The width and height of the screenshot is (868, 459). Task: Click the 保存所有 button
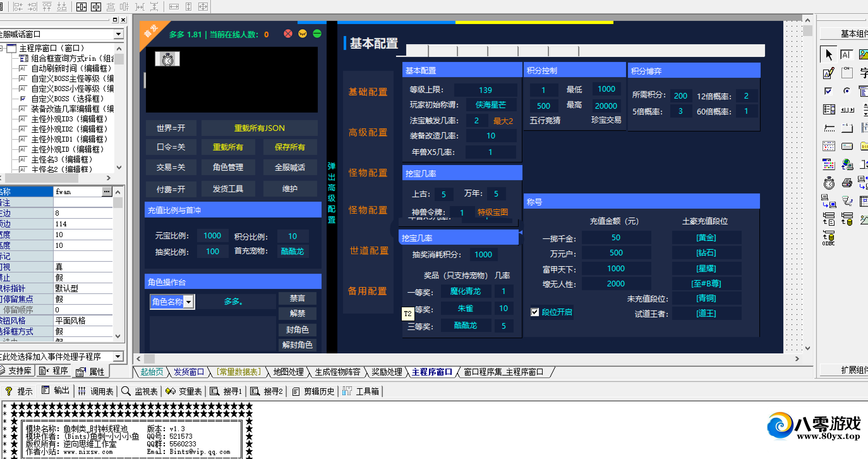(x=290, y=147)
